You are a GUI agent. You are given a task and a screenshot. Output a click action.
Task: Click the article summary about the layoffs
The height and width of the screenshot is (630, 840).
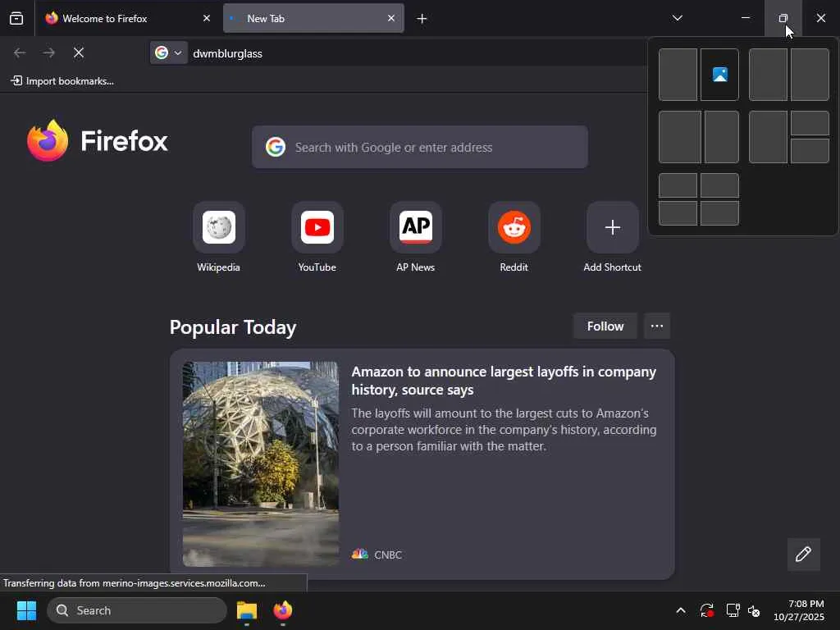coord(504,430)
